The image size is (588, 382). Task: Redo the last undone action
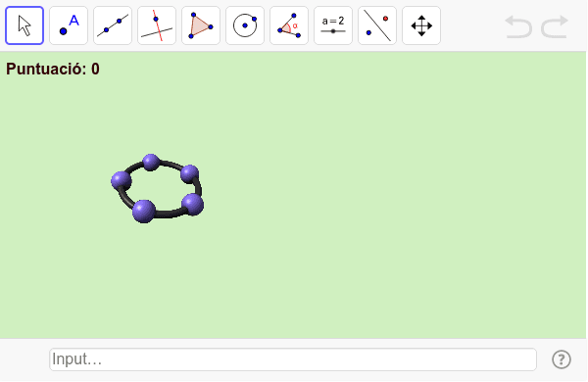click(555, 26)
